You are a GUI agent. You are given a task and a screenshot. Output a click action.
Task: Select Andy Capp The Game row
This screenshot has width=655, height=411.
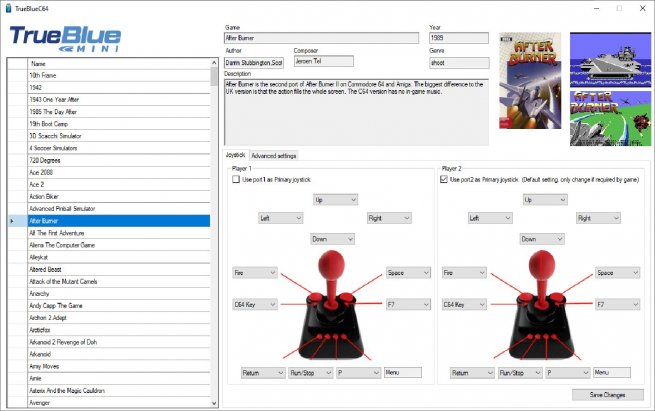(x=119, y=306)
